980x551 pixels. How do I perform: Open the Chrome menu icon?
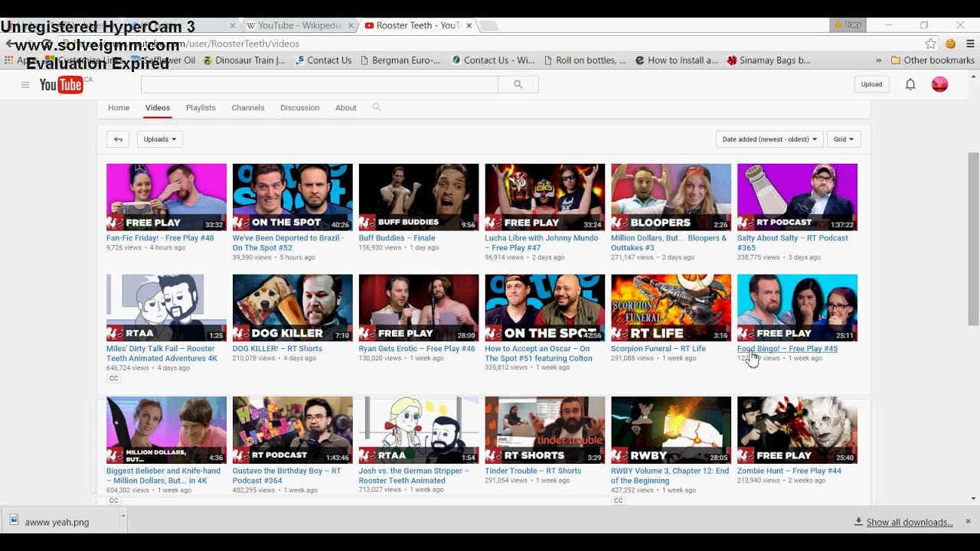point(970,44)
